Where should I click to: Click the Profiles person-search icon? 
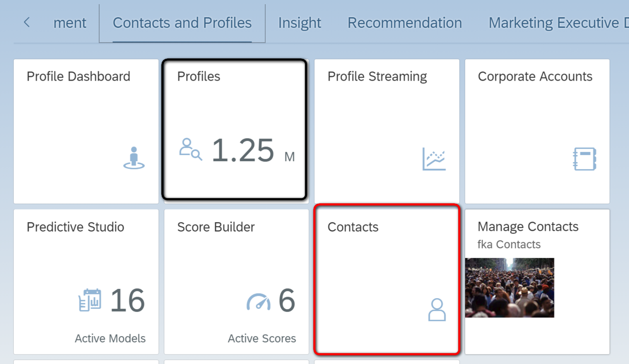[x=191, y=150]
